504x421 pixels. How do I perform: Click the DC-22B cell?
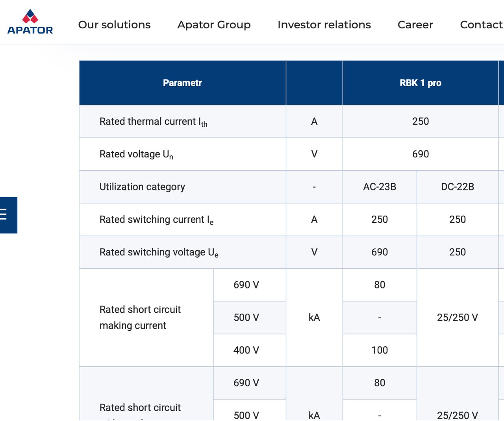coord(458,187)
